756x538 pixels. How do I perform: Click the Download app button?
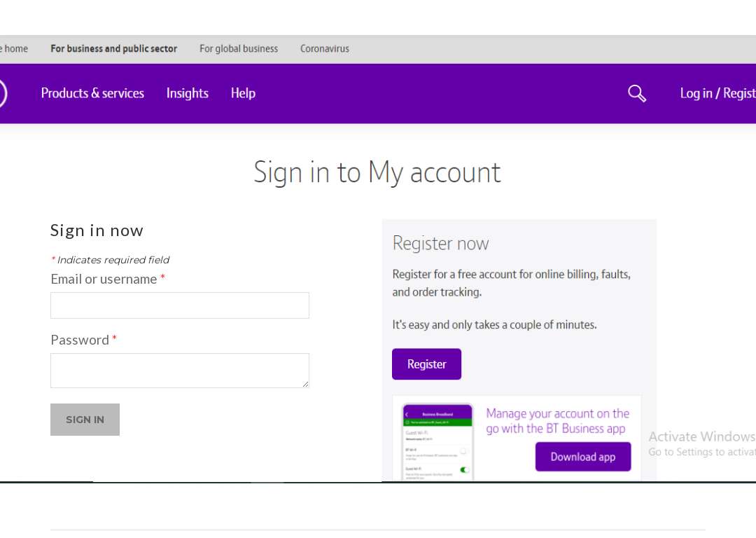pos(583,457)
